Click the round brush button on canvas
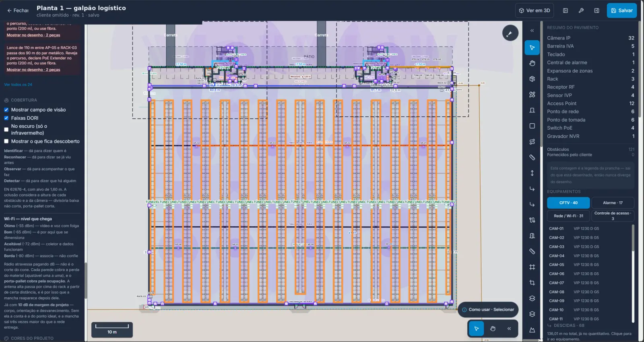This screenshot has width=644, height=342. click(510, 33)
